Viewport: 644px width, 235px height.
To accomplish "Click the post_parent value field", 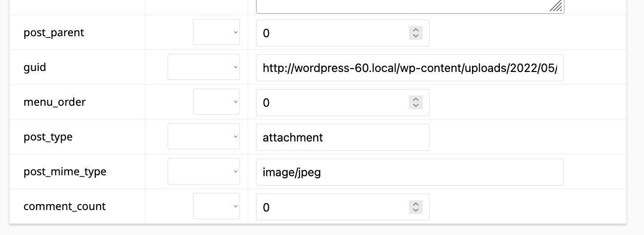I will [x=332, y=33].
